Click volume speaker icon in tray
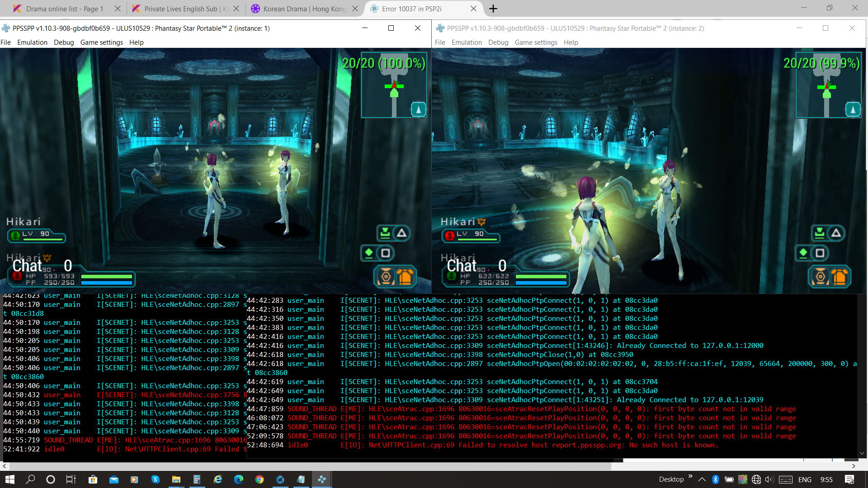This screenshot has width=868, height=488. (770, 479)
